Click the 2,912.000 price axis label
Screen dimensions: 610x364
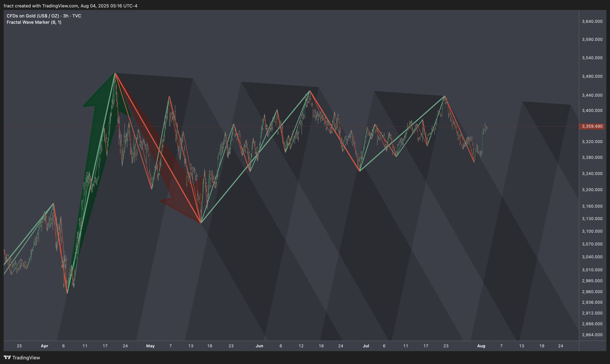coord(592,313)
